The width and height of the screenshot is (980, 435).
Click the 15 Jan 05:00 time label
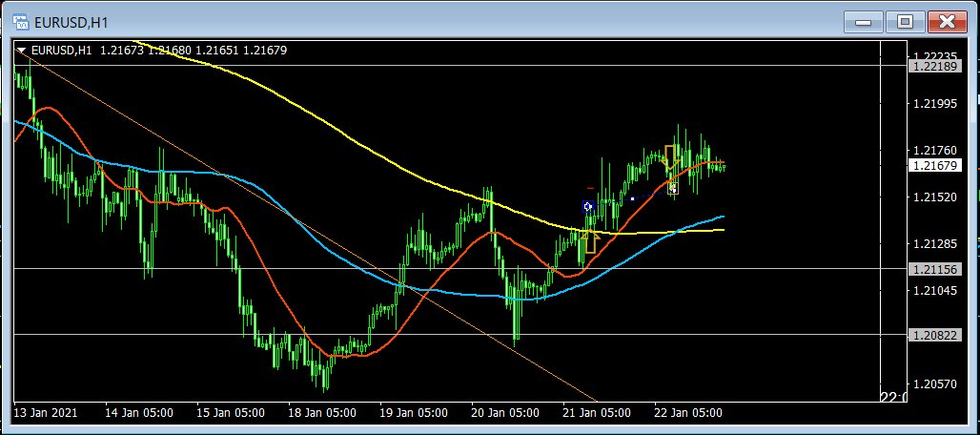(231, 413)
